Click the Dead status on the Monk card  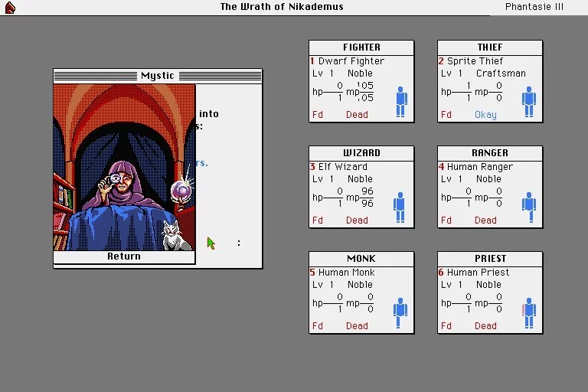tap(357, 326)
